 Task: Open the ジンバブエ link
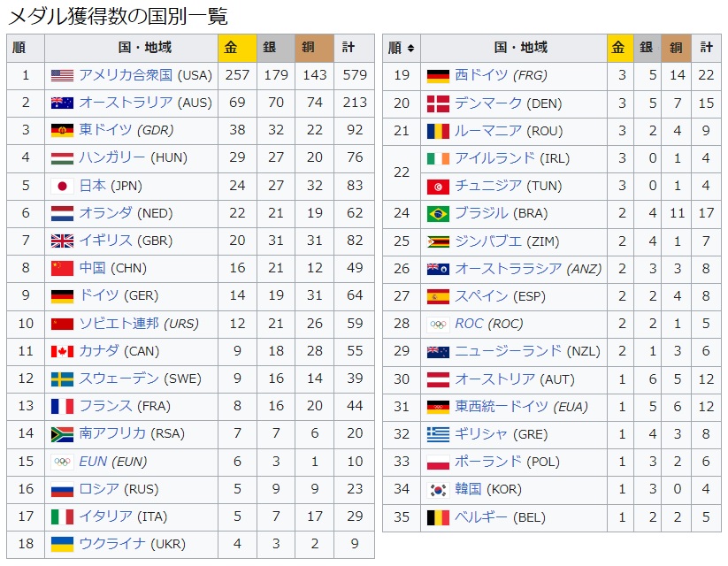(x=488, y=241)
